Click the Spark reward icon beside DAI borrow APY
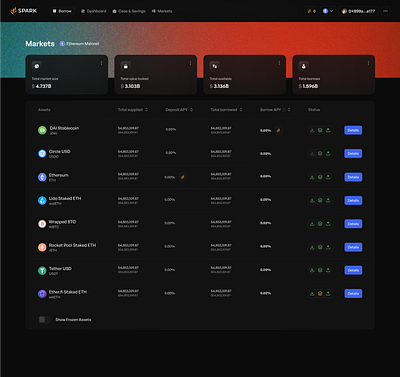This screenshot has width=400, height=377. click(278, 130)
